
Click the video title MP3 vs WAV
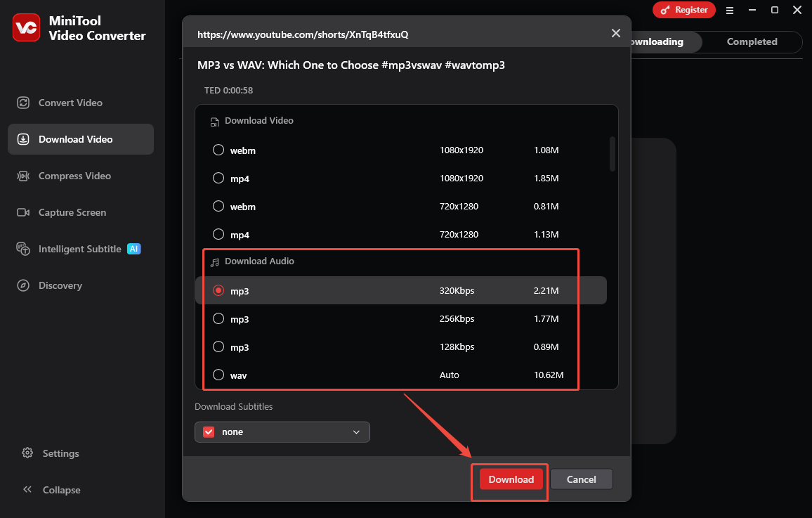(351, 65)
